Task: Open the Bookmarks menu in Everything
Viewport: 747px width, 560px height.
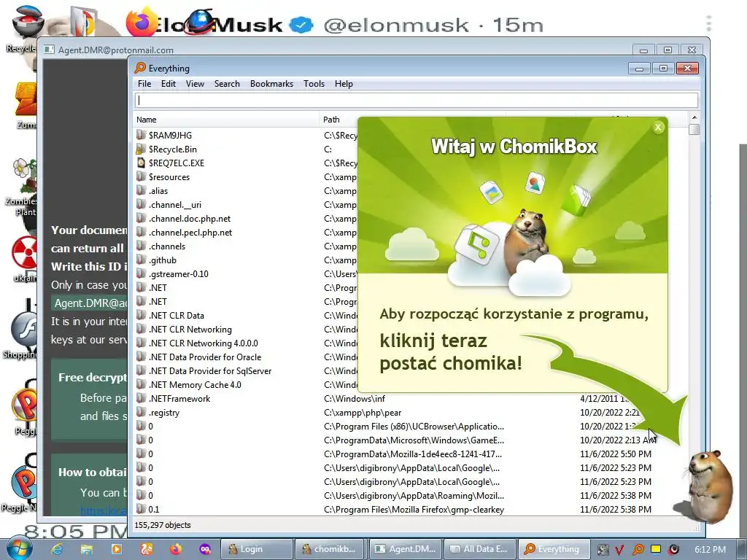Action: click(271, 84)
